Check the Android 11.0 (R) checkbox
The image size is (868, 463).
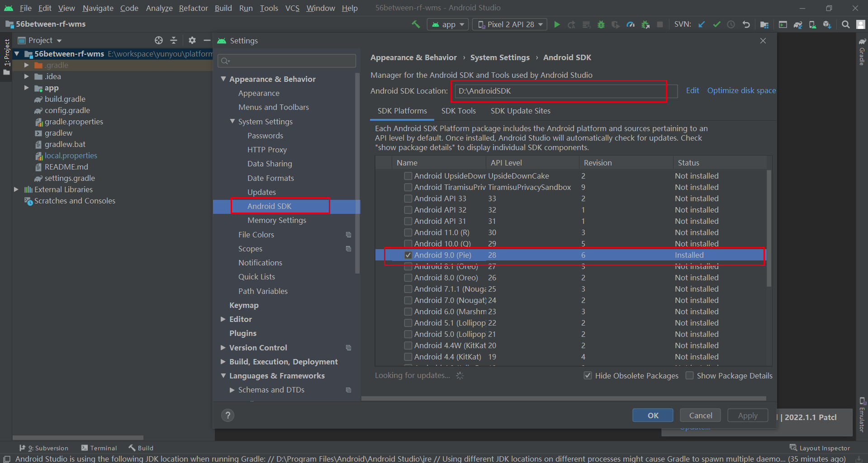[x=408, y=232]
